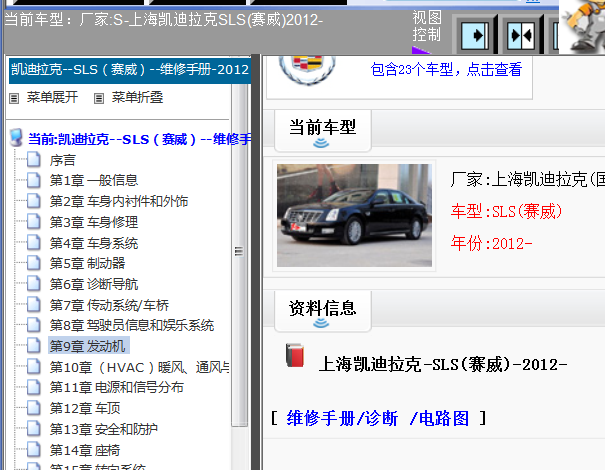Click the mechanic mascot icon

583,26
